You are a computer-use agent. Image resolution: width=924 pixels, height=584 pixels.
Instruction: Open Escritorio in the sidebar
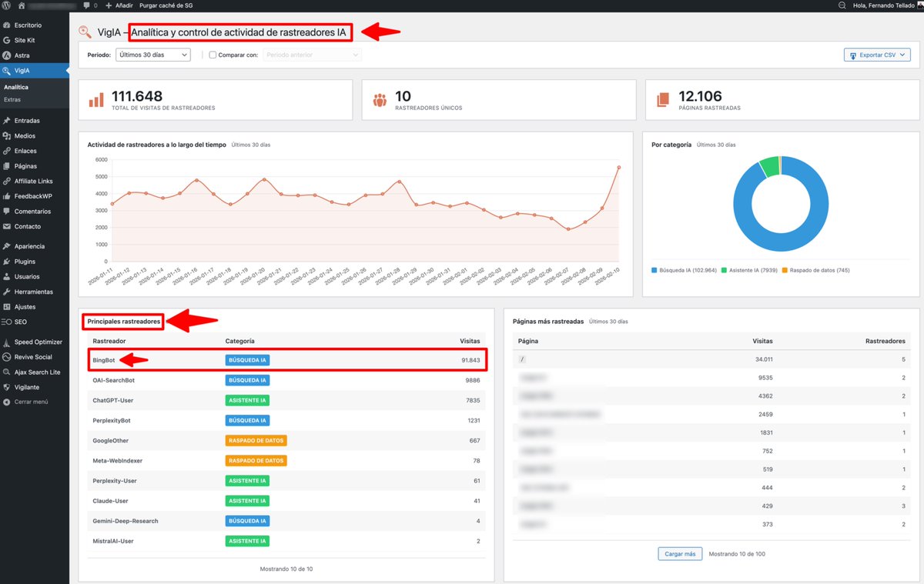click(28, 25)
